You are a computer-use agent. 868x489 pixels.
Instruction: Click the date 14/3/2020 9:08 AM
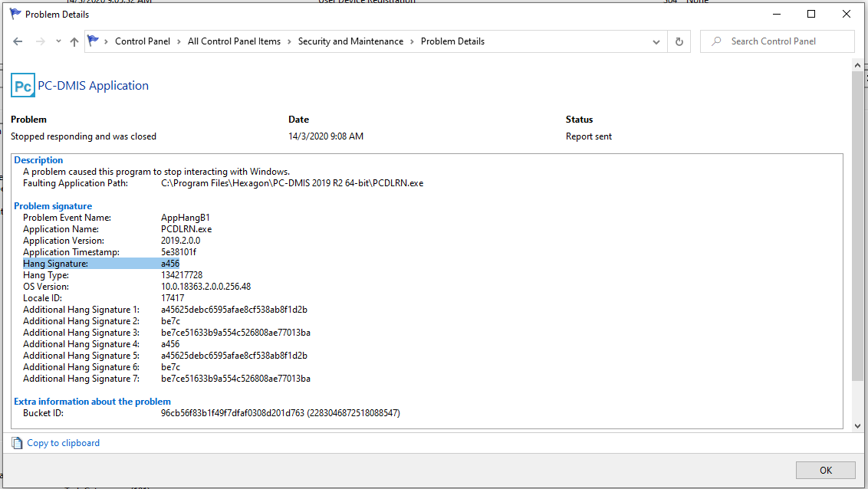(x=326, y=136)
